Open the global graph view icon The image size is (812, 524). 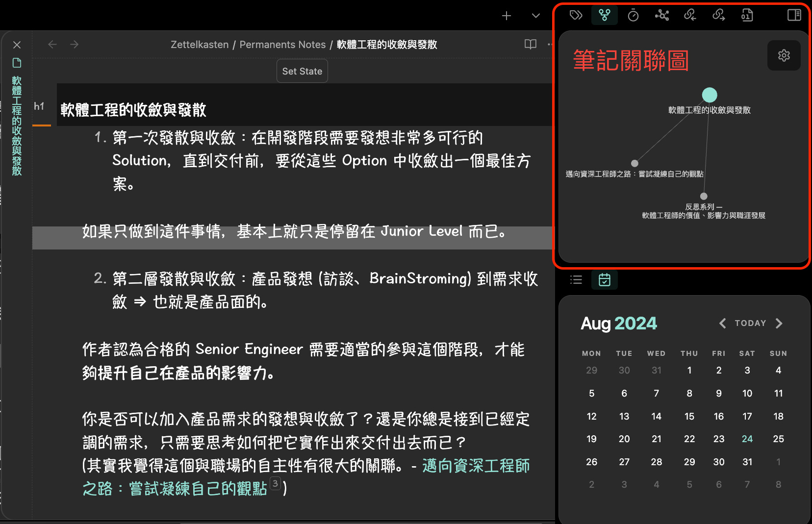[x=661, y=15]
